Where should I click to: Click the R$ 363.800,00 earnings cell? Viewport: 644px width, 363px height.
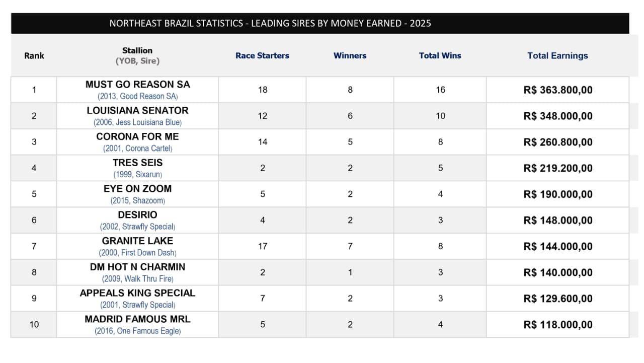(x=558, y=90)
